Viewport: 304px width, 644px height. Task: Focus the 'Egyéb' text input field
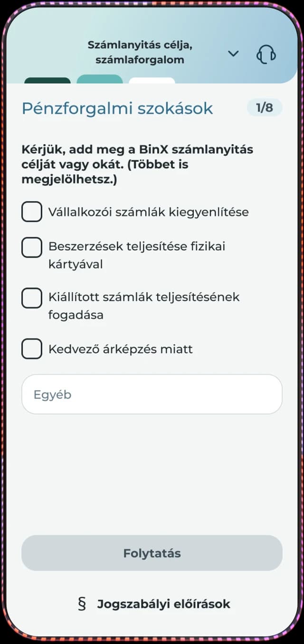[152, 395]
